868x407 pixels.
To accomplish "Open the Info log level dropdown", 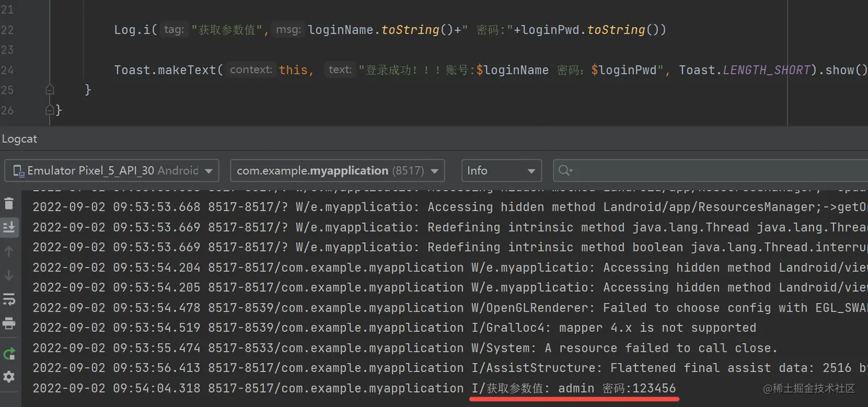I will pyautogui.click(x=501, y=170).
